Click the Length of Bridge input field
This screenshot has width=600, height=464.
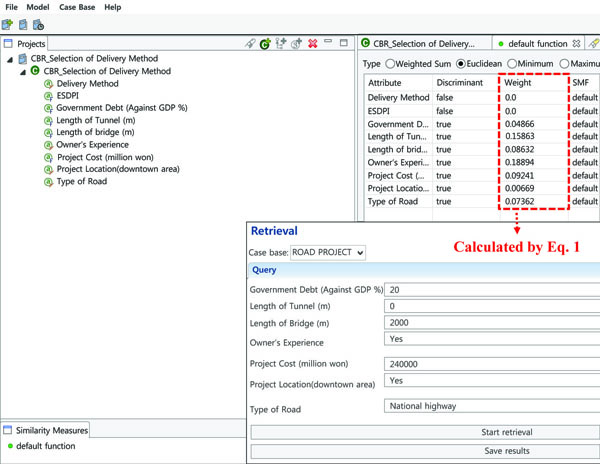point(492,323)
